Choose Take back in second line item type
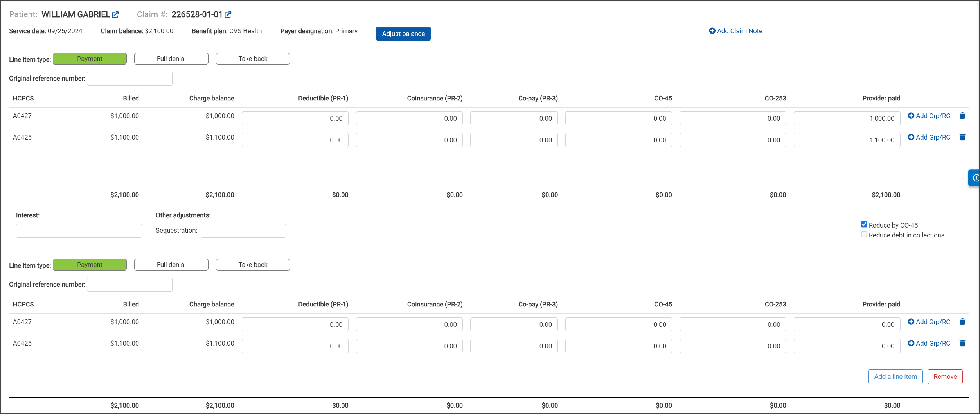 (253, 265)
